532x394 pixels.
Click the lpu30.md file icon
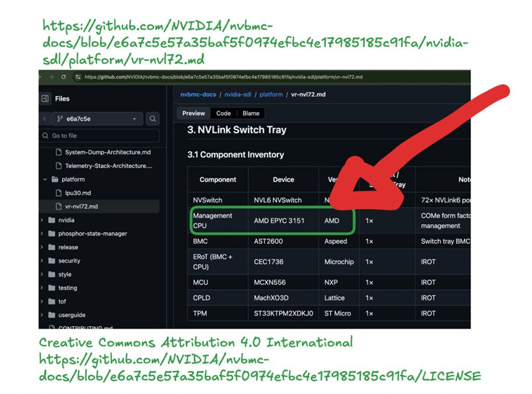click(x=58, y=193)
